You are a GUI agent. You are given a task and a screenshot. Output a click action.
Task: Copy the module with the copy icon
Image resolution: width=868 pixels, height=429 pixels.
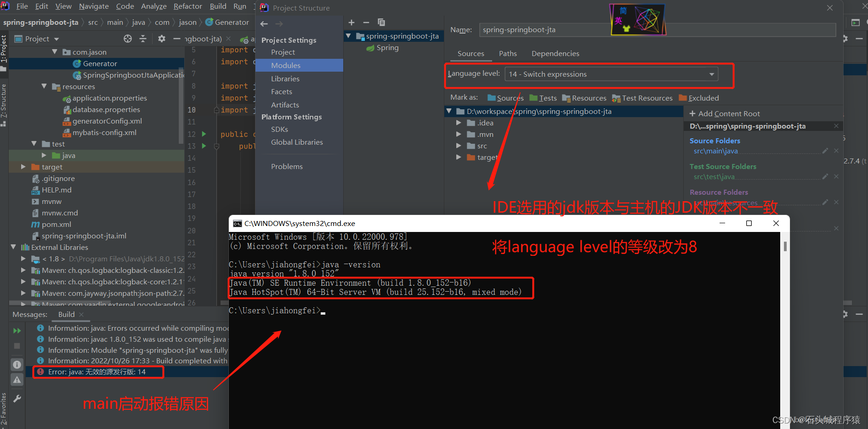pos(381,22)
